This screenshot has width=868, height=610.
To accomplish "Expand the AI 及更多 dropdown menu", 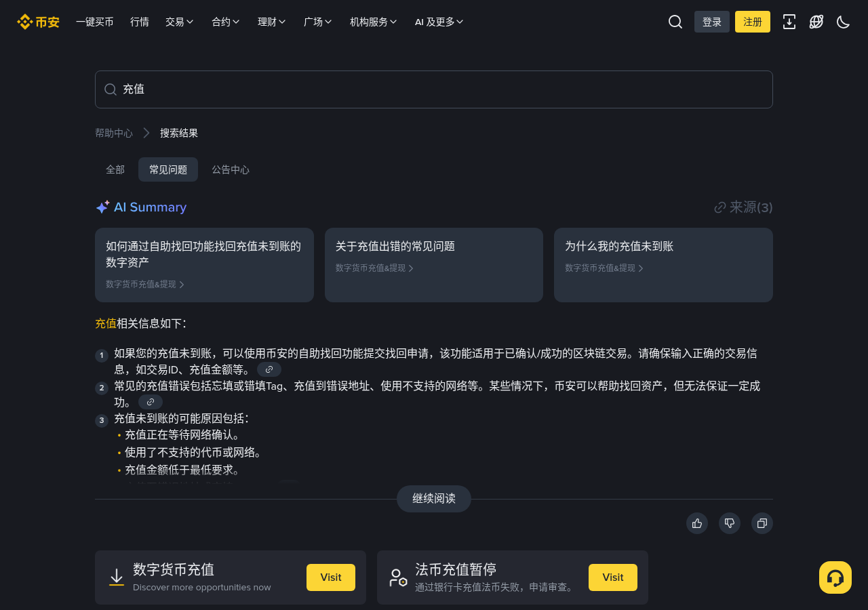I will tap(439, 22).
